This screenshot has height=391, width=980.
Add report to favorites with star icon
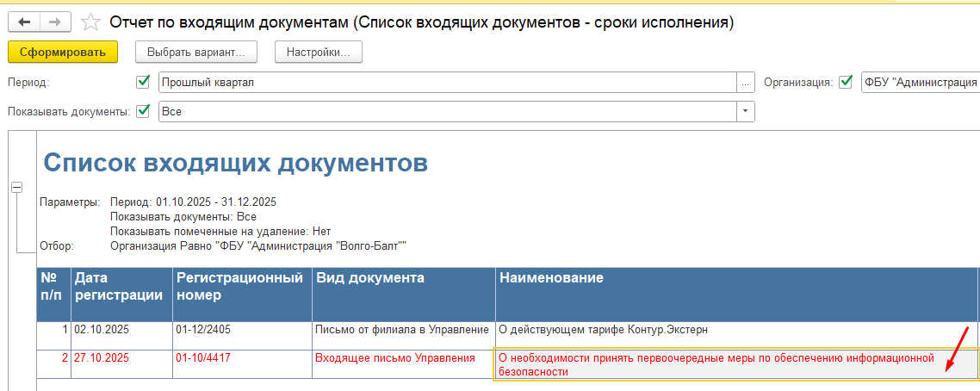pos(90,22)
